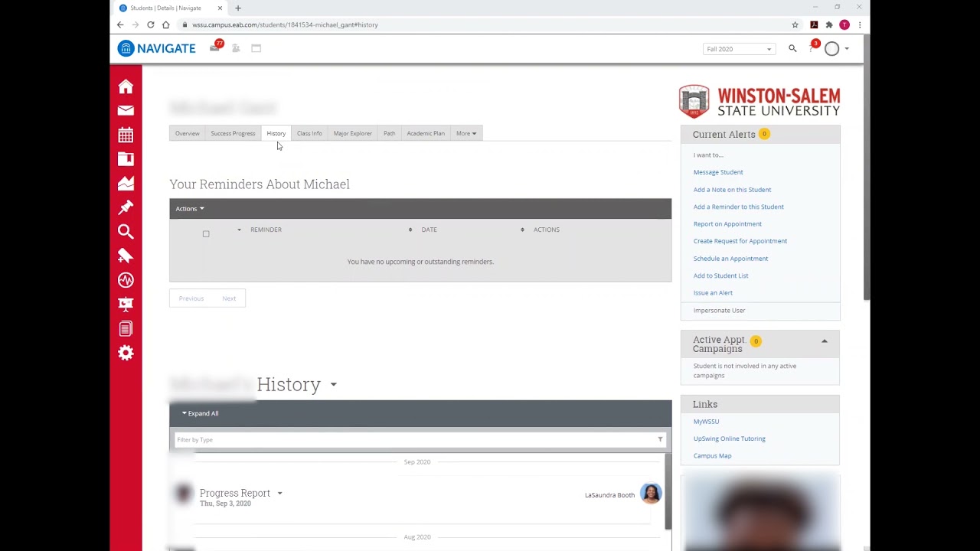Select the History tab
980x551 pixels.
click(276, 133)
